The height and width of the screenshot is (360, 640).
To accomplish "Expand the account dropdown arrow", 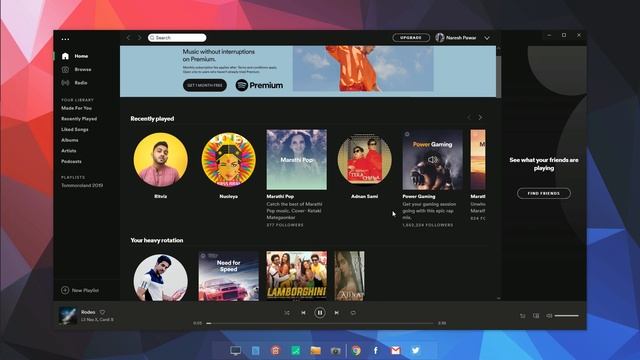I will coord(487,38).
